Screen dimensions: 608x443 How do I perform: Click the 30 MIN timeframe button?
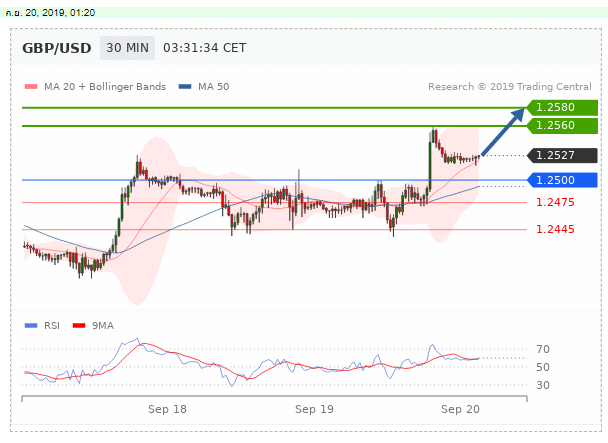click(127, 48)
